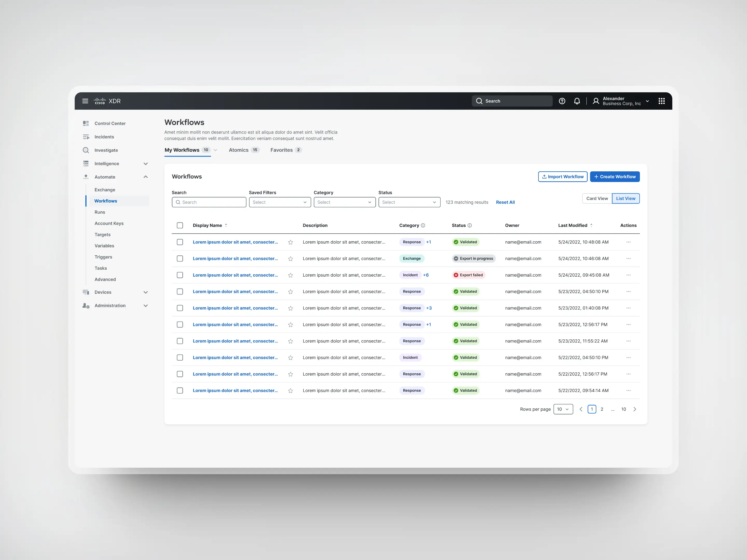This screenshot has width=747, height=560.
Task: Expand the Intelligence sidebar section
Action: point(146,164)
